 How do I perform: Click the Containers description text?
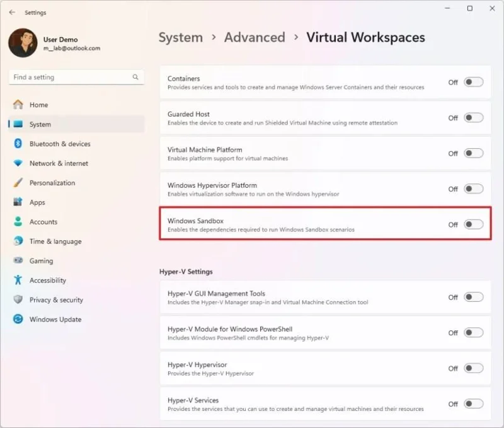click(295, 87)
